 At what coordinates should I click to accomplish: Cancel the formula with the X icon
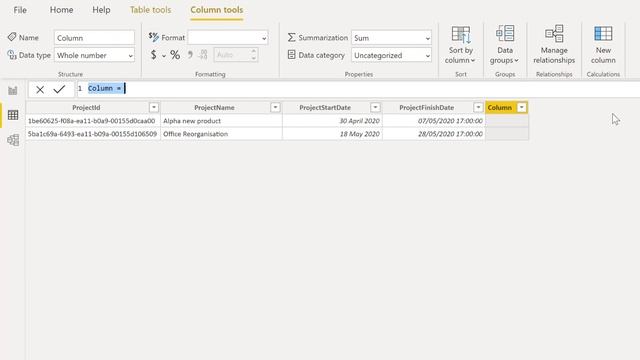[40, 89]
